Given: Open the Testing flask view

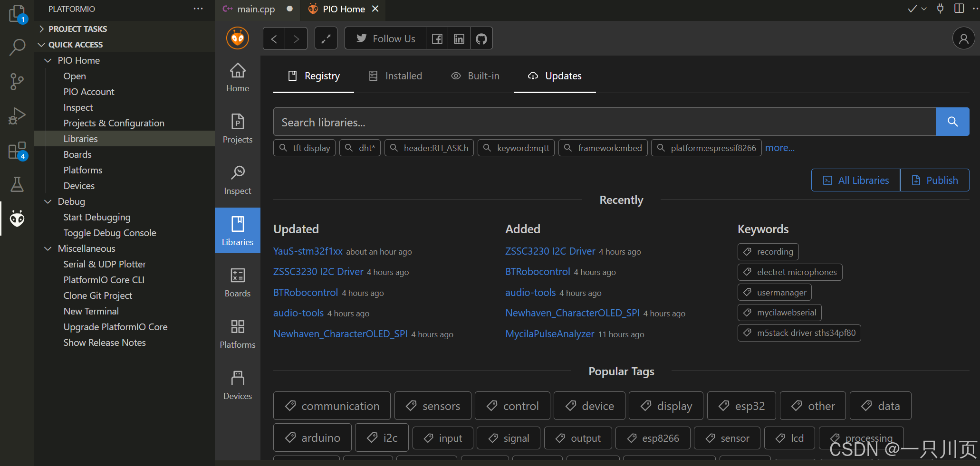Looking at the screenshot, I should tap(17, 184).
